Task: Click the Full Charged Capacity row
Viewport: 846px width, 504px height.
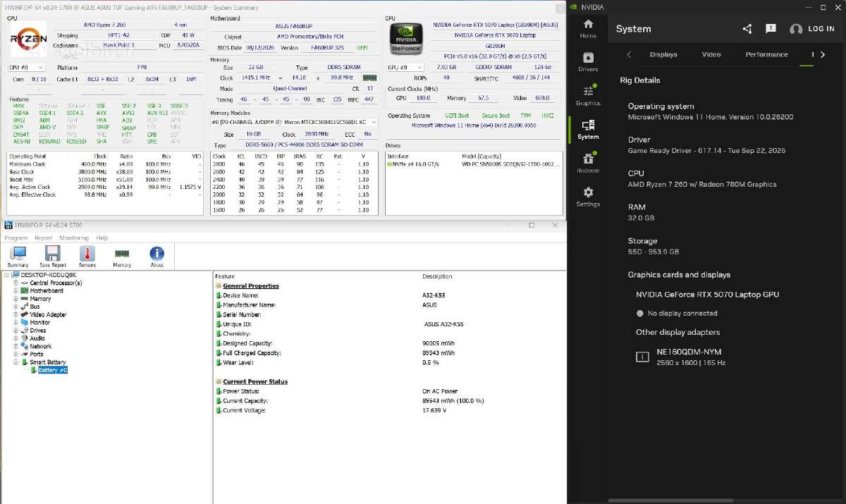Action: (390, 352)
